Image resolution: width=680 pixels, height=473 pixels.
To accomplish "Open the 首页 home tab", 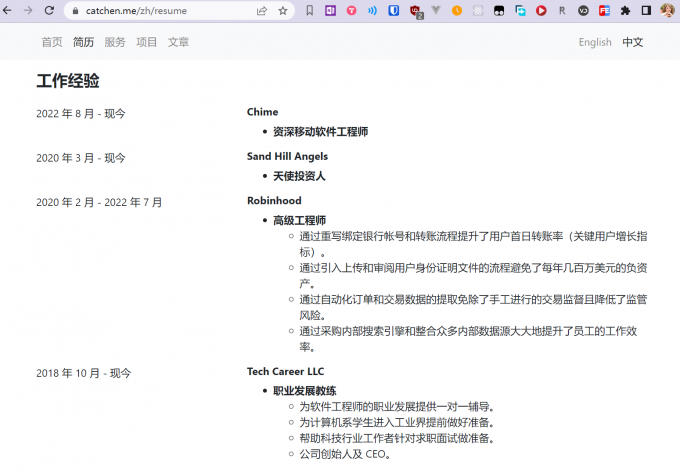I will [x=52, y=42].
